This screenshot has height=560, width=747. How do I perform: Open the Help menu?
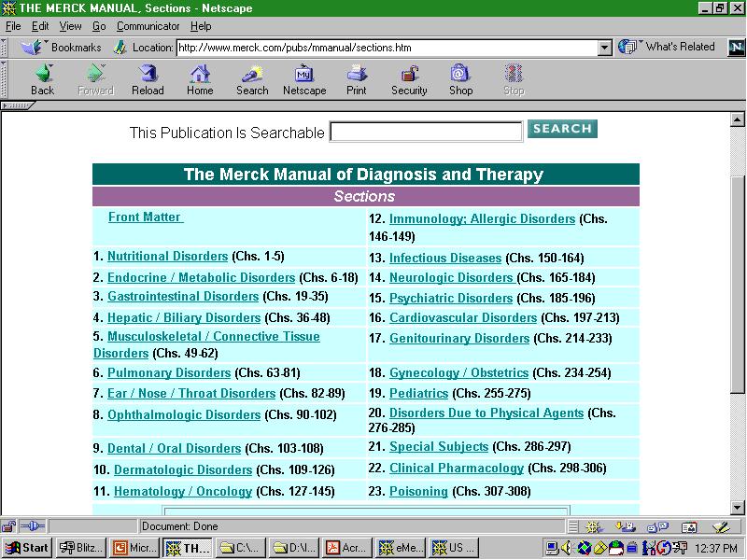(201, 26)
